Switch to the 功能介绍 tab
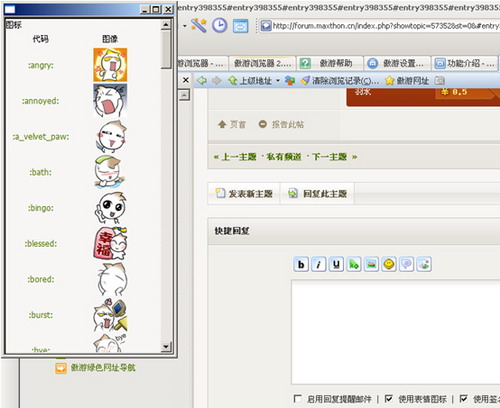This screenshot has height=408, width=500. click(465, 63)
